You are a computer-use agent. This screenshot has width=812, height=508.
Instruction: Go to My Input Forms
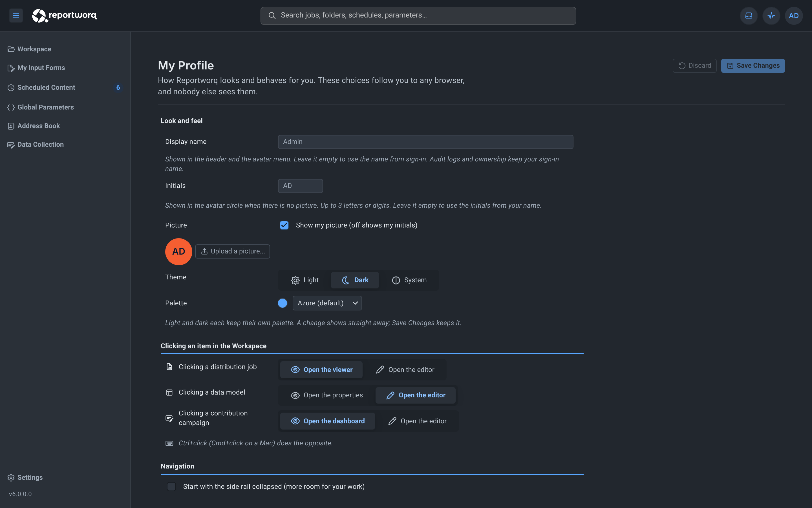pyautogui.click(x=65, y=68)
